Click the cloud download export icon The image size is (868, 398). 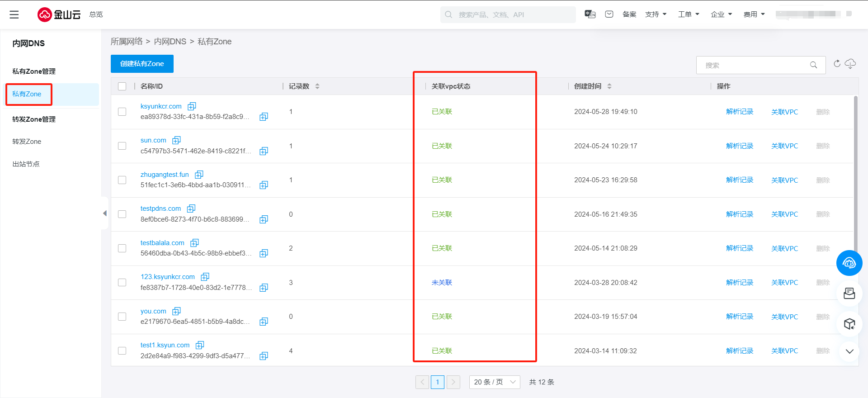tap(850, 64)
